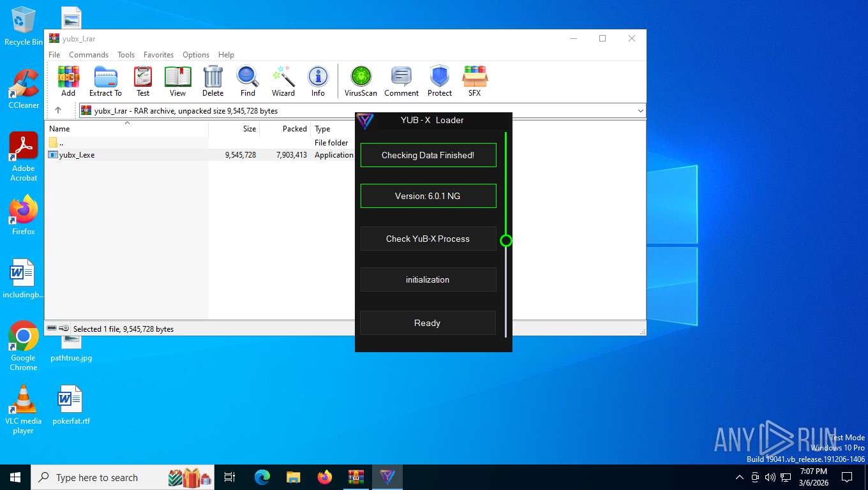Click the taskbar clock showing 7:07 PM
Image resolution: width=868 pixels, height=490 pixels.
point(814,477)
